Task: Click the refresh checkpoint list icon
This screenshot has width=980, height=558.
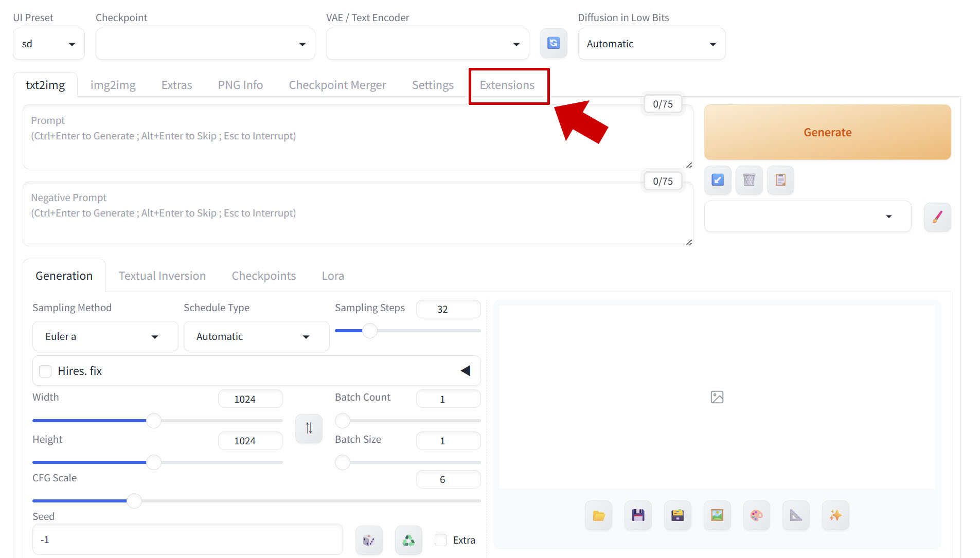Action: [x=554, y=43]
